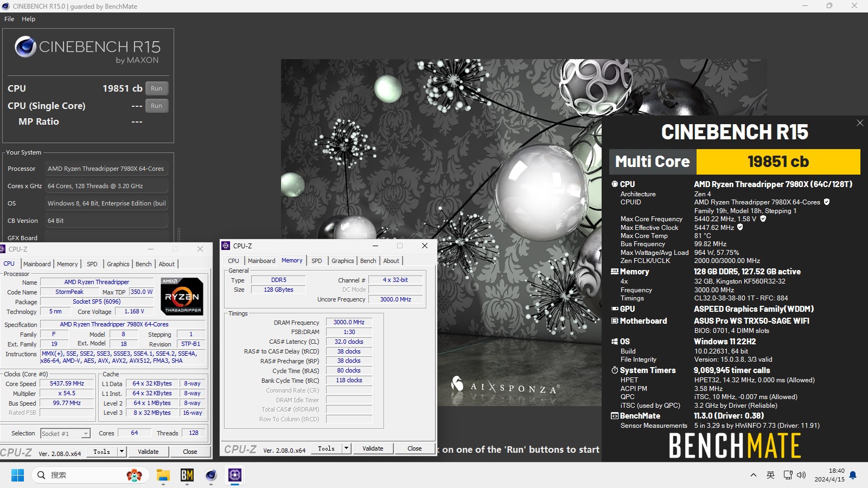This screenshot has width=868, height=488.
Task: Click Validate in Memory CPU-Z window
Action: (x=373, y=448)
